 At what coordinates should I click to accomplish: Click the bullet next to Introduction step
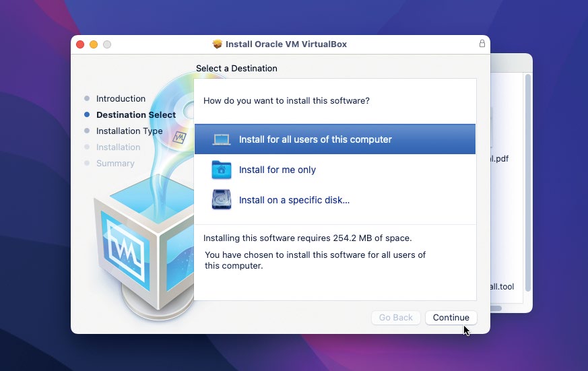87,99
